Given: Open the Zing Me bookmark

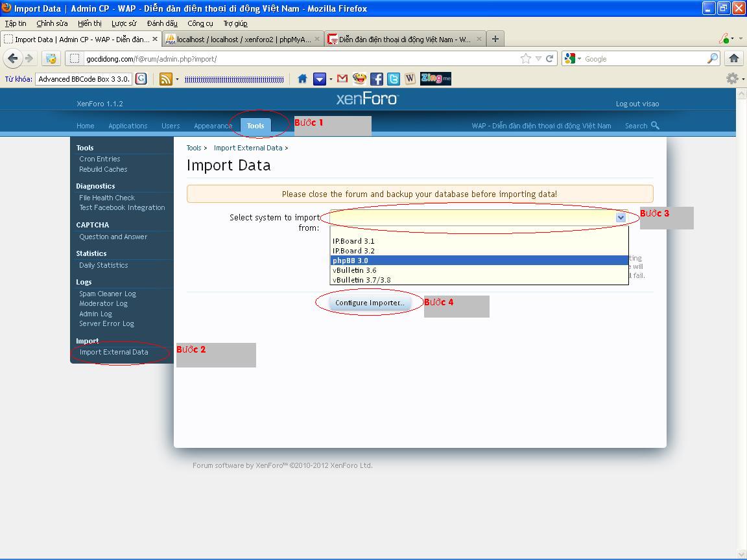Looking at the screenshot, I should point(436,78).
